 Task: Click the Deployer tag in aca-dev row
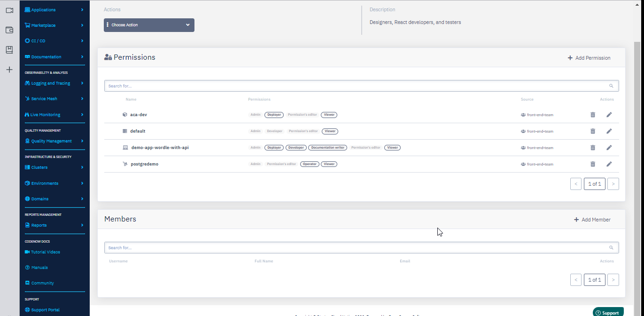point(274,115)
